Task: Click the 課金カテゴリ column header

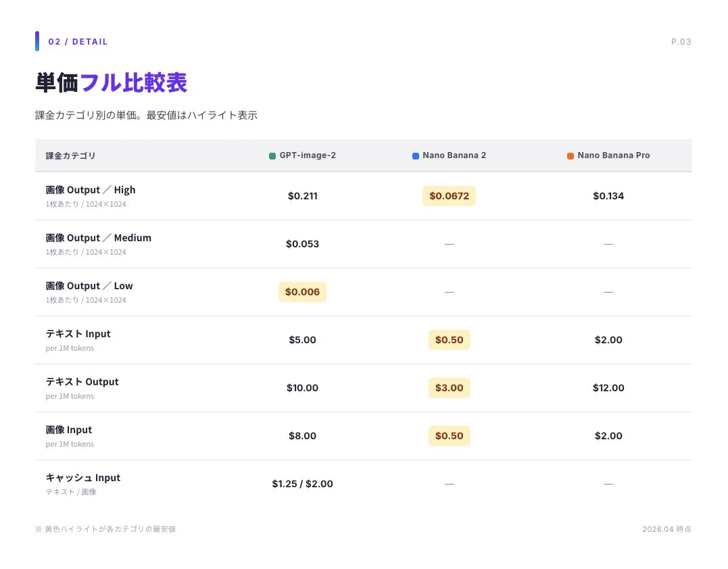Action: coord(70,156)
